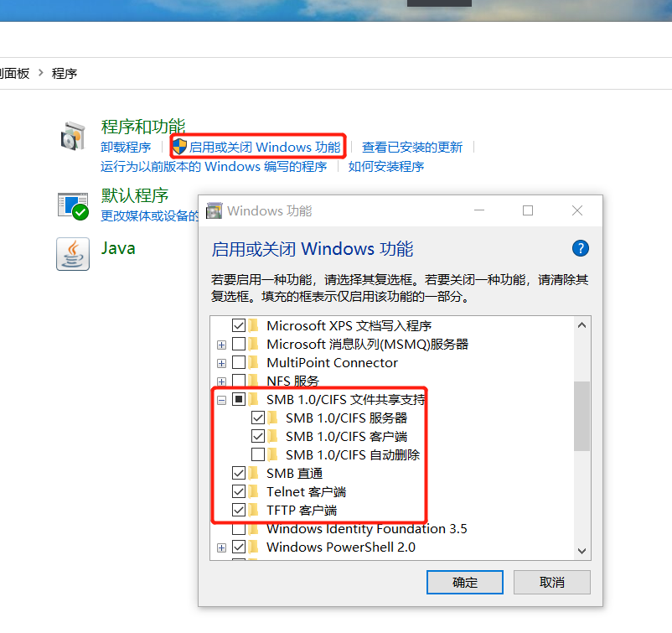Open the Java control panel icon
This screenshot has height=633, width=672.
point(73,254)
